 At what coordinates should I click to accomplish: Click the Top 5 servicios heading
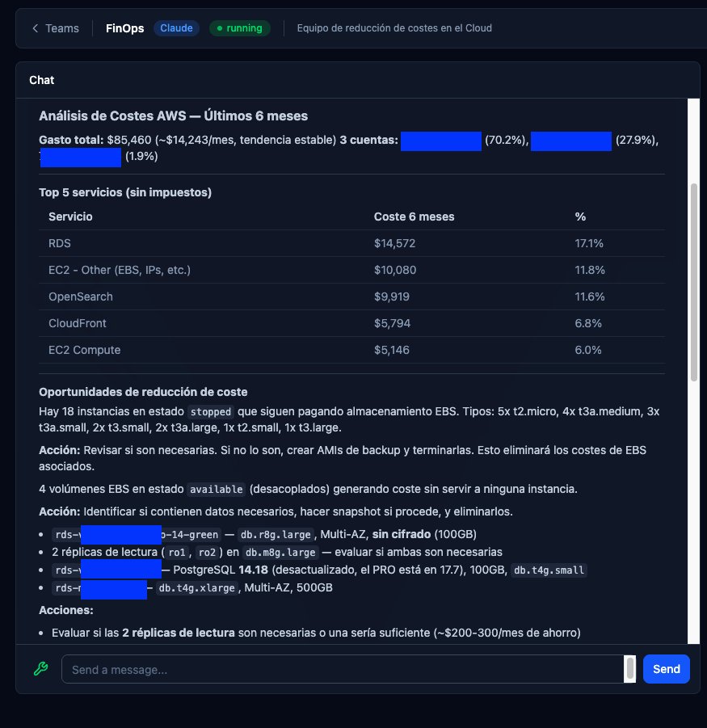125,192
